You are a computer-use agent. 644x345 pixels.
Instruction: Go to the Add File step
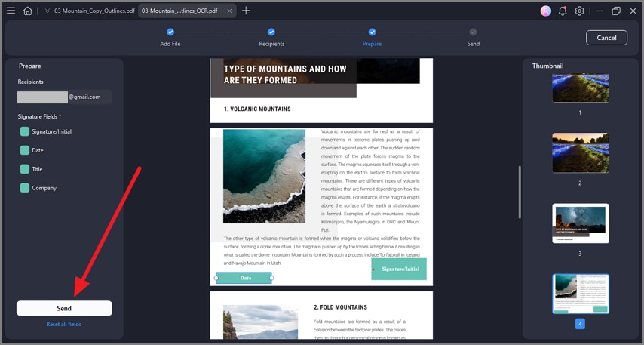coord(170,37)
